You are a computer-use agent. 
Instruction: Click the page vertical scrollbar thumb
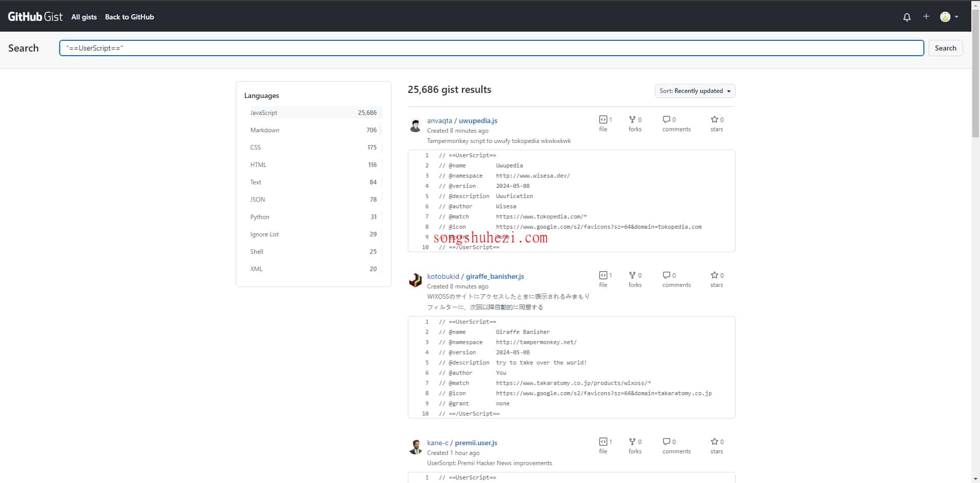point(975,73)
